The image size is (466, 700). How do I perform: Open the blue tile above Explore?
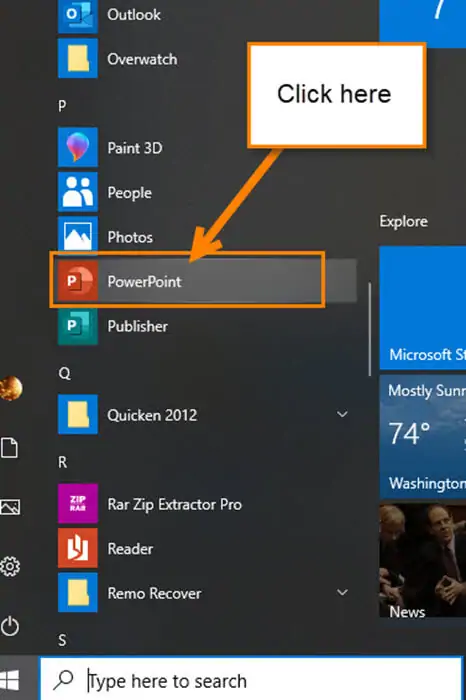[423, 23]
